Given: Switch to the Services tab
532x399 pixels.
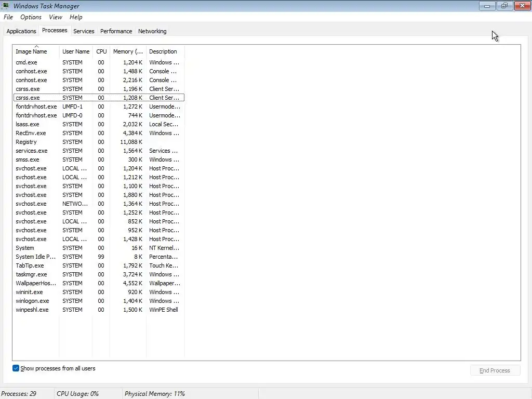Looking at the screenshot, I should click(84, 31).
